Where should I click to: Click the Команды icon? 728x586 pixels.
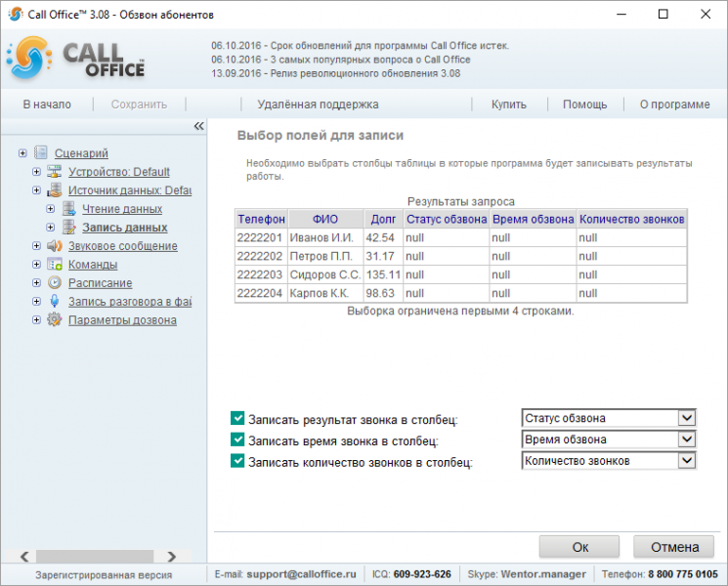pyautogui.click(x=55, y=265)
